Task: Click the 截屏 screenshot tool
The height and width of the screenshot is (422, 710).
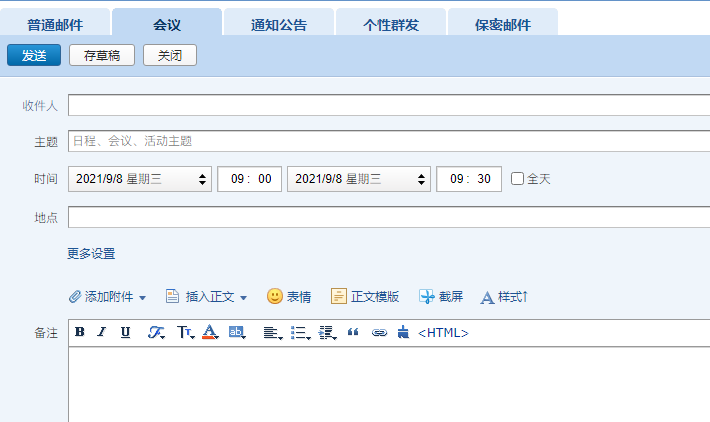Action: pyautogui.click(x=441, y=297)
